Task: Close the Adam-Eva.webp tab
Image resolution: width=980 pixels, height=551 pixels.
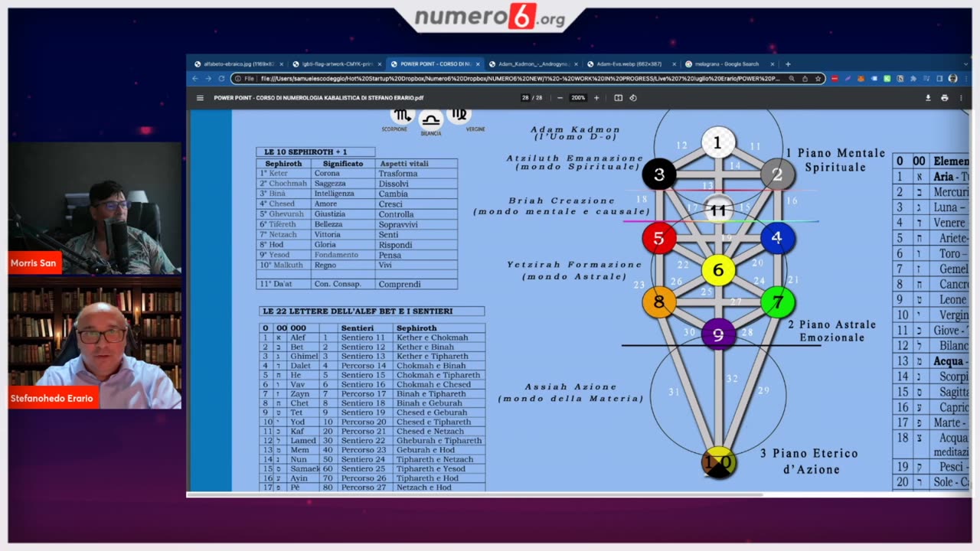Action: pyautogui.click(x=675, y=64)
